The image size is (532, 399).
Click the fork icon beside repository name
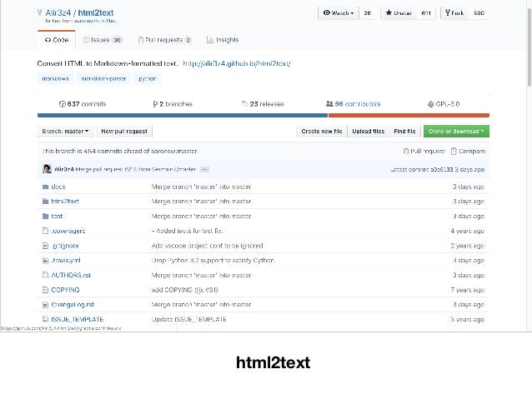pyautogui.click(x=40, y=12)
